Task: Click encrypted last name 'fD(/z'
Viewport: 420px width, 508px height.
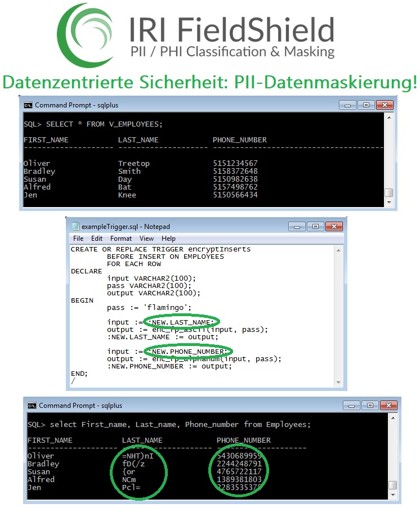Action: coord(133,464)
